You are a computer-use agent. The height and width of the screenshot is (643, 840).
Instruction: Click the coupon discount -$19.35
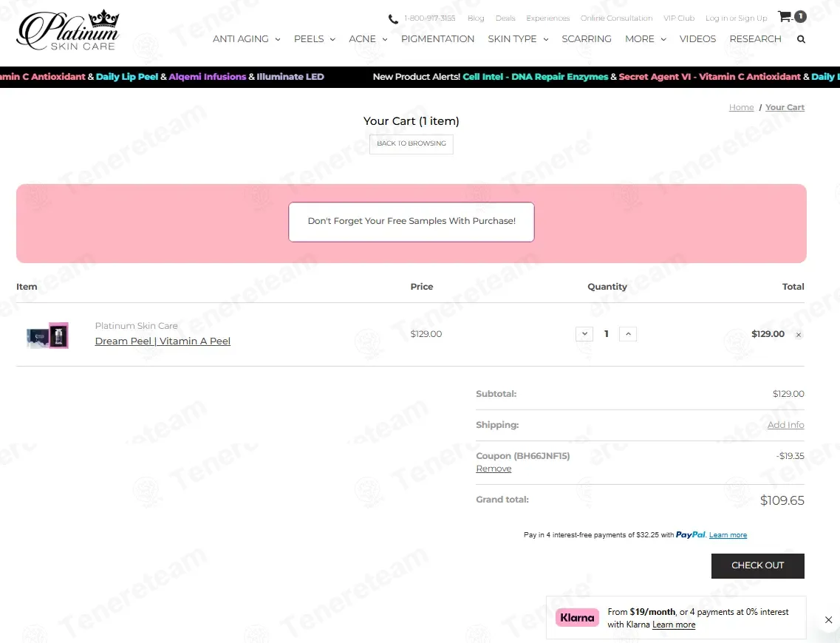pos(791,456)
